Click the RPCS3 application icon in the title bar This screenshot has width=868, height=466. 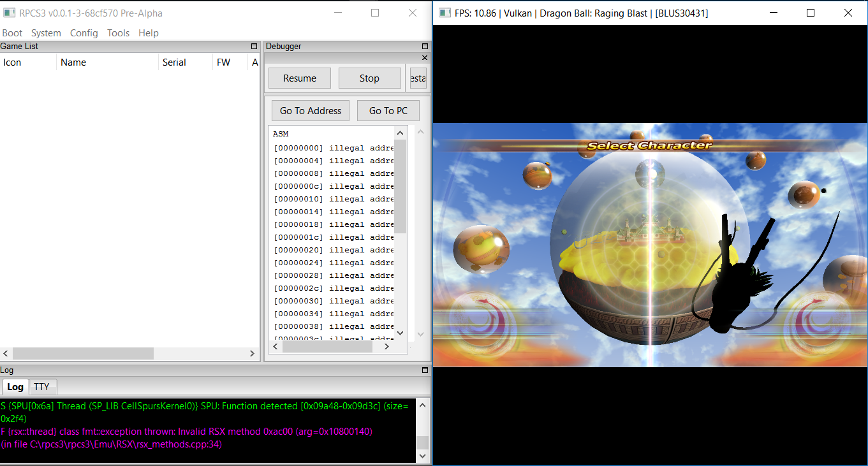point(8,13)
